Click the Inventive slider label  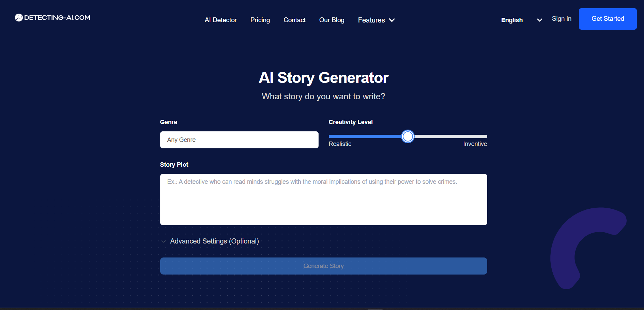click(x=475, y=144)
